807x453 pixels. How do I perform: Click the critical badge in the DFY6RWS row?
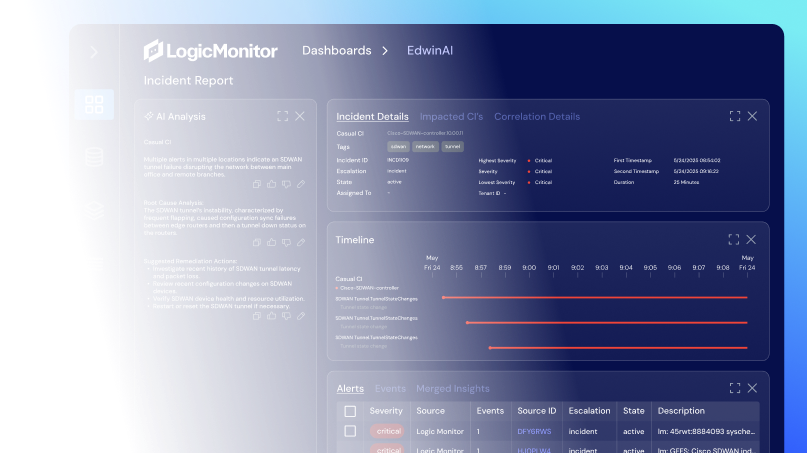pos(388,431)
